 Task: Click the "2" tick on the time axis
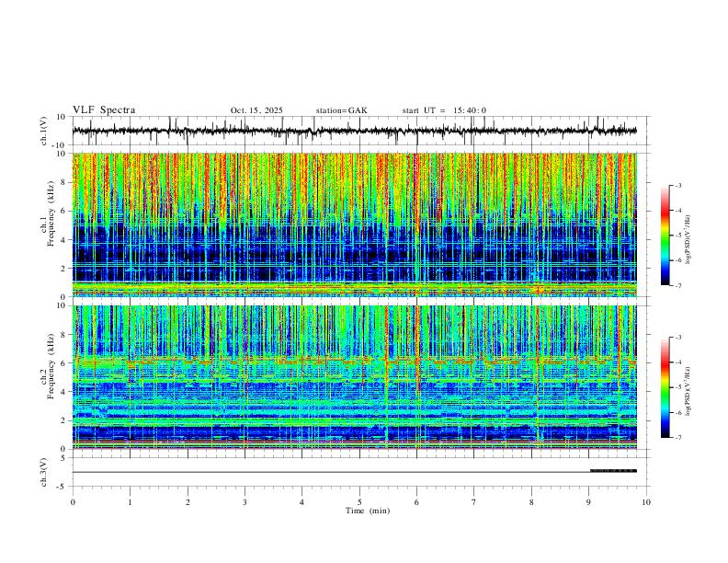point(188,502)
